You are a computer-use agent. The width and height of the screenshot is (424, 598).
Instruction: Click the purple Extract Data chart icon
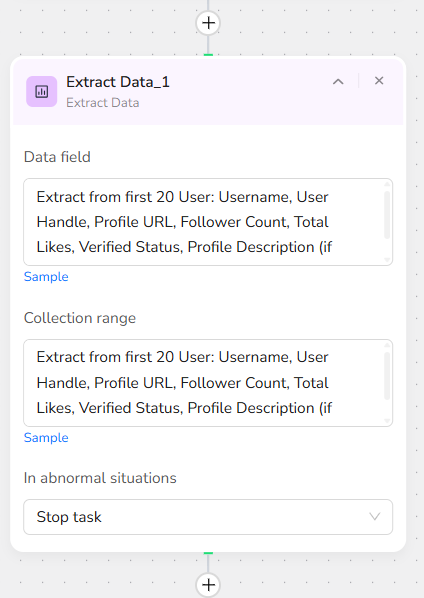(x=42, y=92)
